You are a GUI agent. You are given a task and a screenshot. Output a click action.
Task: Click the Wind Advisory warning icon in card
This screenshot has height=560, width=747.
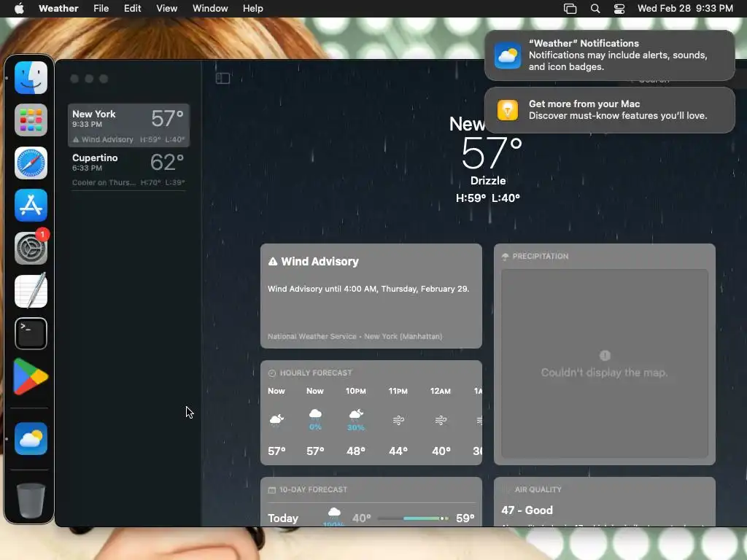(273, 262)
